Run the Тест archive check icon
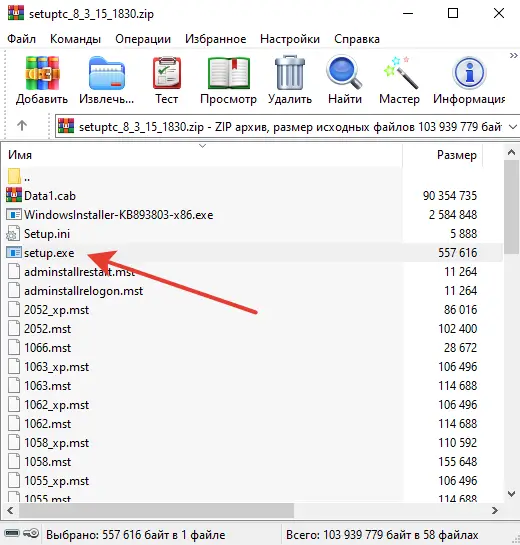Image resolution: width=520 pixels, height=545 pixels. coord(166,73)
